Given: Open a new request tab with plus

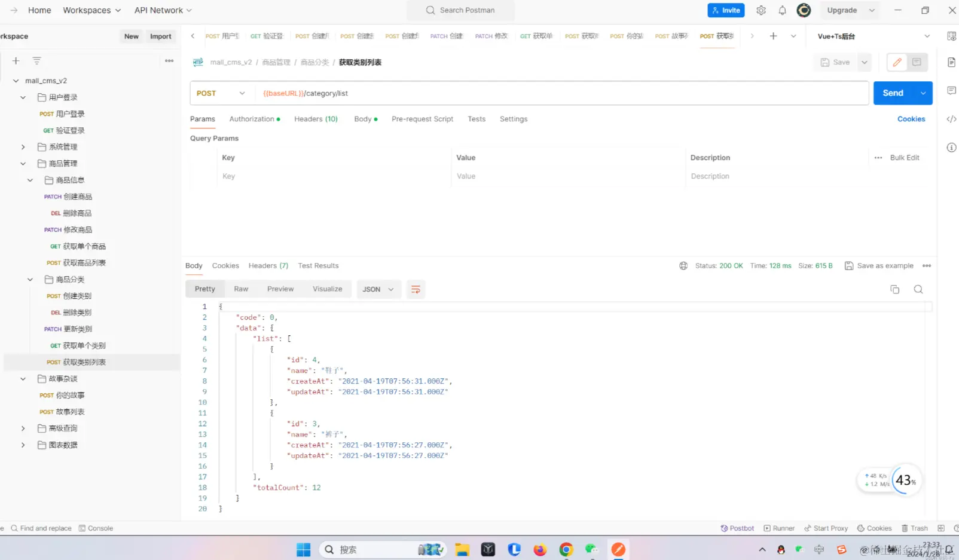Looking at the screenshot, I should click(773, 36).
